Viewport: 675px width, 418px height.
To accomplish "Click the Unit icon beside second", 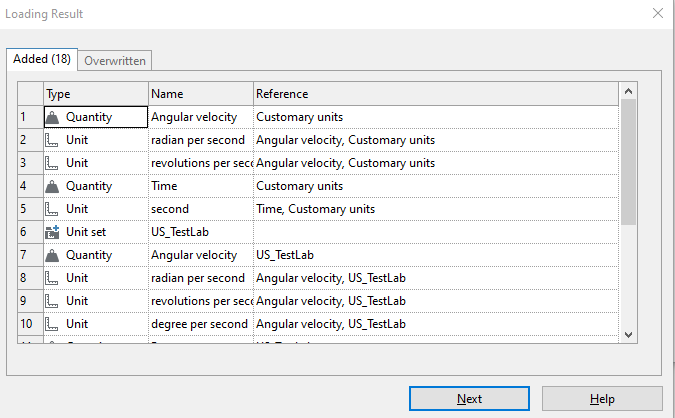I will coord(53,209).
